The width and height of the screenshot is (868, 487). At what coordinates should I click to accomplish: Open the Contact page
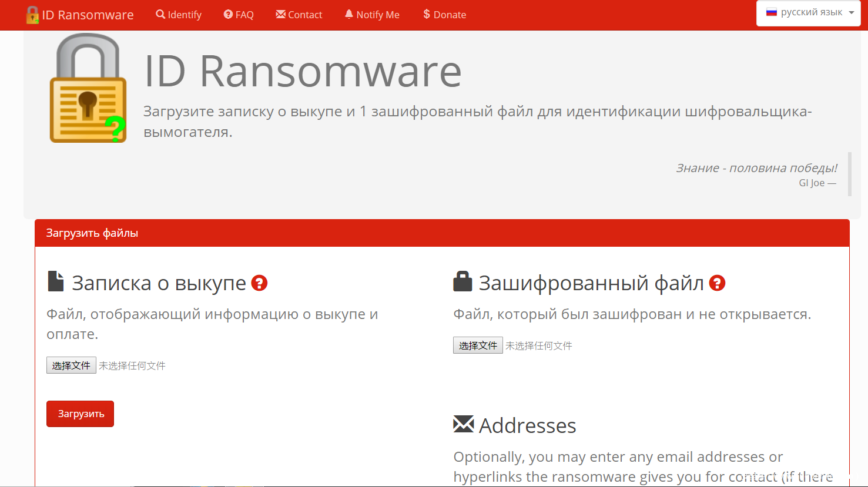[299, 15]
